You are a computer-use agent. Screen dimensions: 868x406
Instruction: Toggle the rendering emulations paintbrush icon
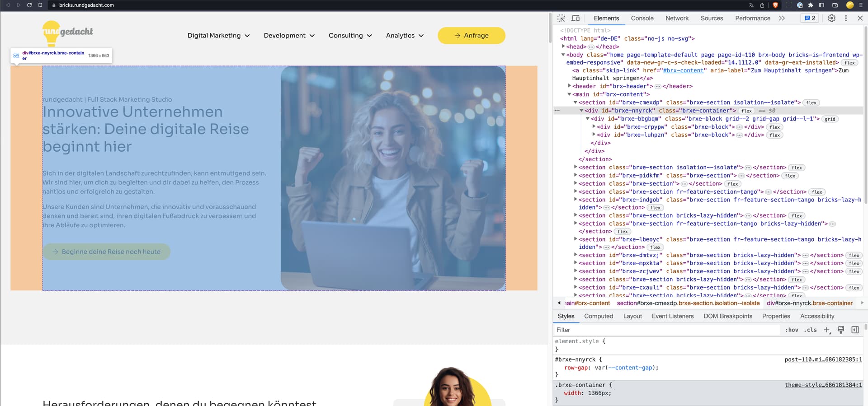coord(841,330)
